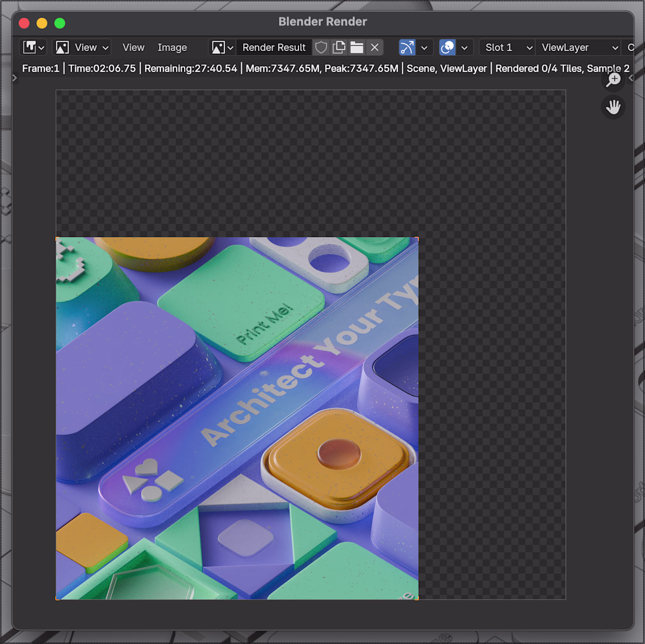645x644 pixels.
Task: Open the View mode dropdown
Action: (82, 48)
